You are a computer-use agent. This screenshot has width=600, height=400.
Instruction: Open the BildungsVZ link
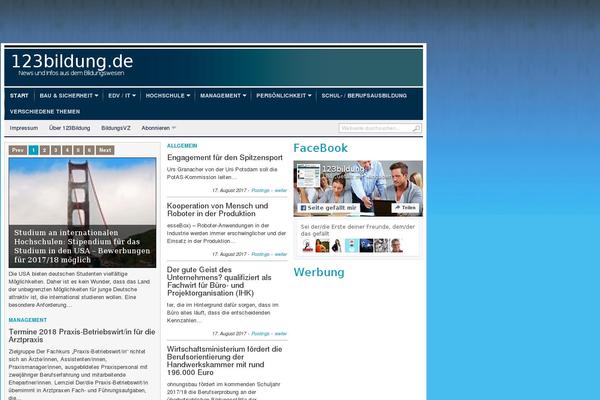pos(116,128)
